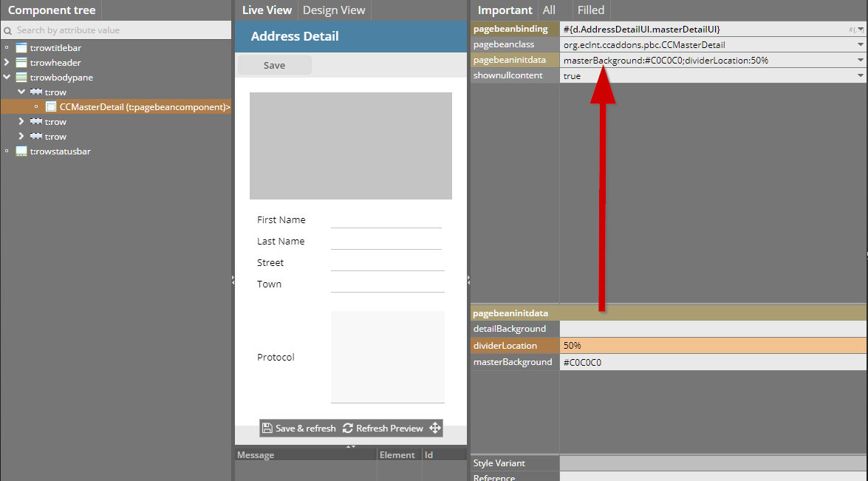Screen dimensions: 868x481
Task: Expand the last t:row node
Action: pyautogui.click(x=21, y=137)
